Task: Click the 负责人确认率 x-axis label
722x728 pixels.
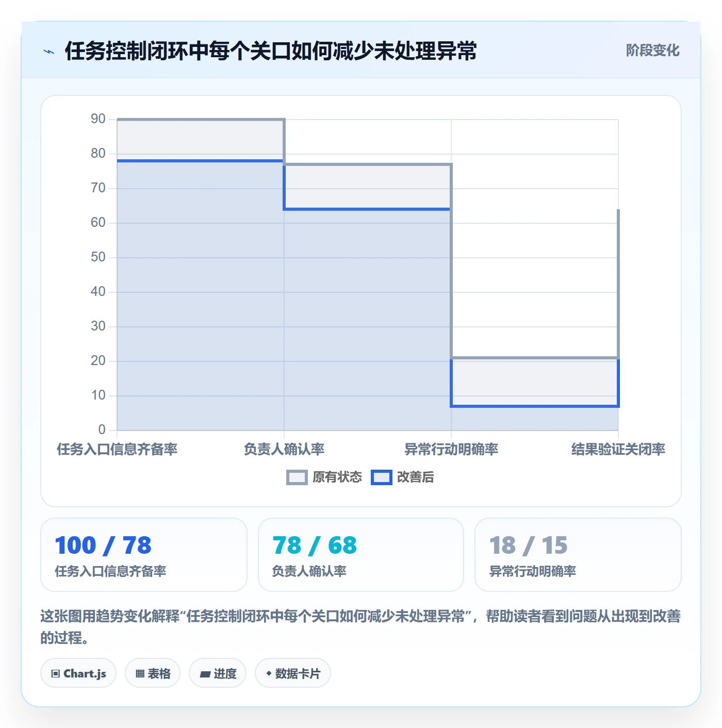Action: (x=284, y=450)
